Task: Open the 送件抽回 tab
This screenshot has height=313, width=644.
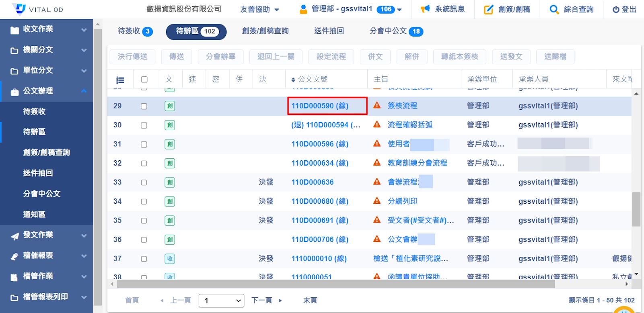Action: [329, 31]
